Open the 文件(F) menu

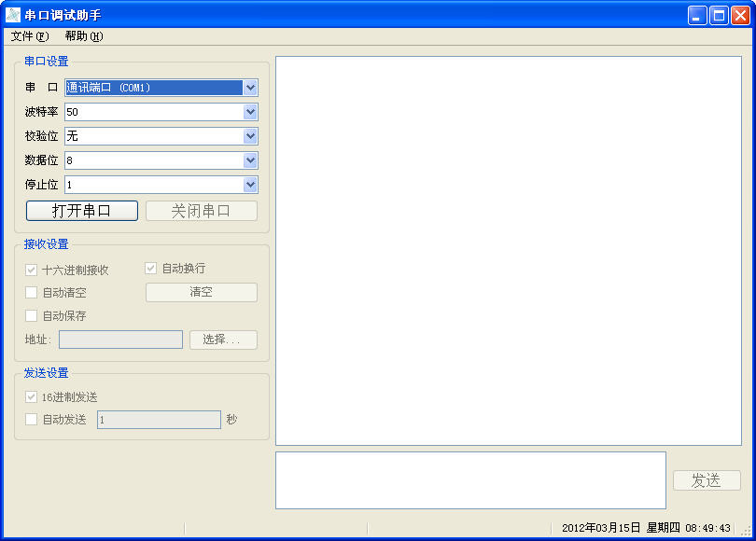click(x=30, y=36)
